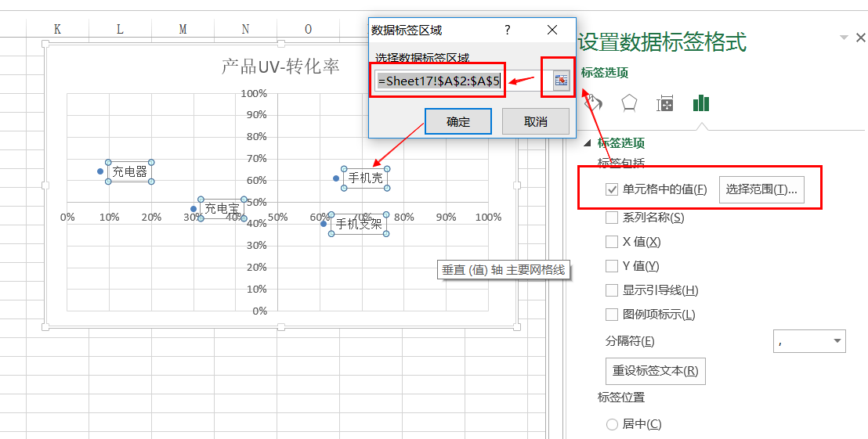Collapse the 标签选项 section triangle

click(588, 143)
